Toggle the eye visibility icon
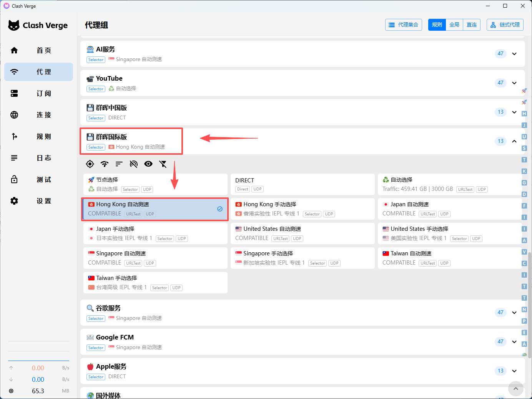532x399 pixels. coord(148,164)
